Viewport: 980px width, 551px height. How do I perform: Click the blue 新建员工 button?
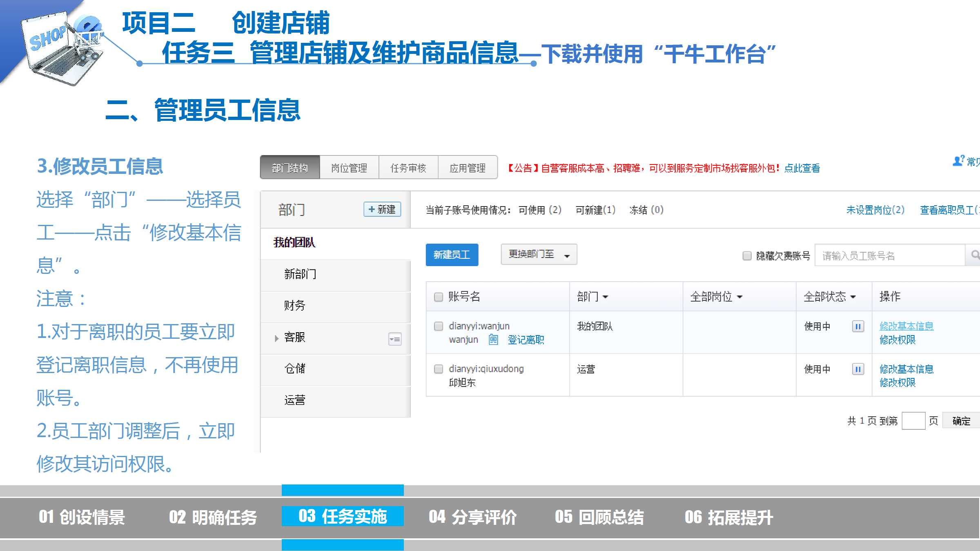[452, 255]
